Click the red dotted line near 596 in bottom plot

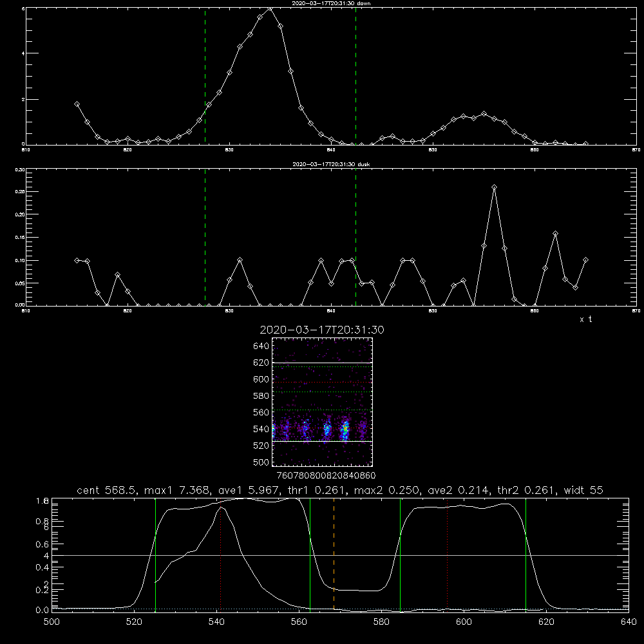[448, 554]
